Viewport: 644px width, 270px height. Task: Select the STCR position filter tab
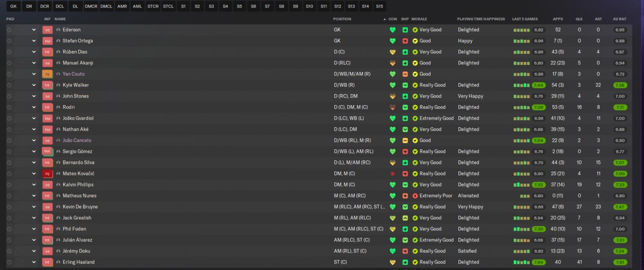152,6
